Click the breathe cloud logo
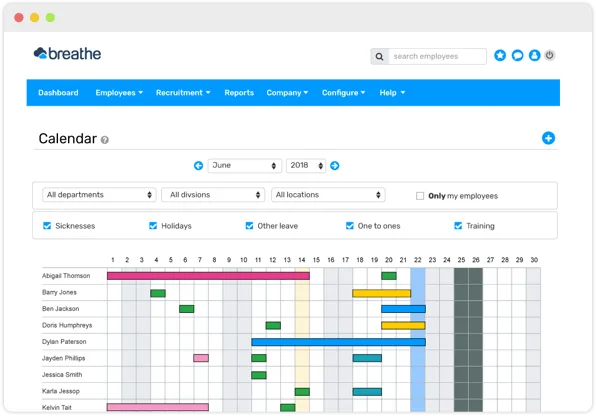Viewport: 596px width, 416px height. [67, 54]
